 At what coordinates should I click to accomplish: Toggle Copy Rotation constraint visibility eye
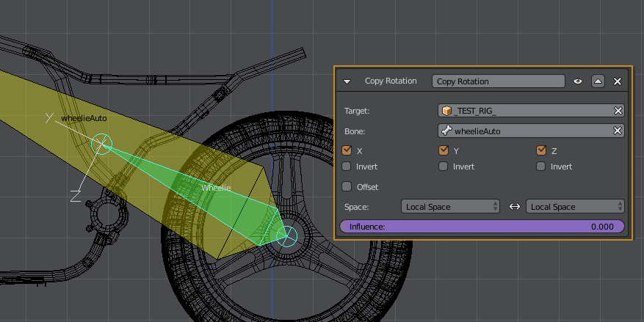click(578, 81)
